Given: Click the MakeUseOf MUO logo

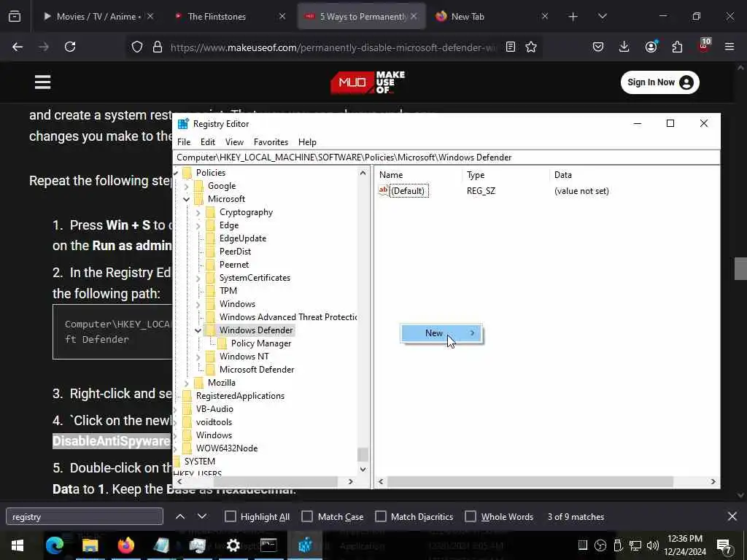Looking at the screenshot, I should point(368,82).
